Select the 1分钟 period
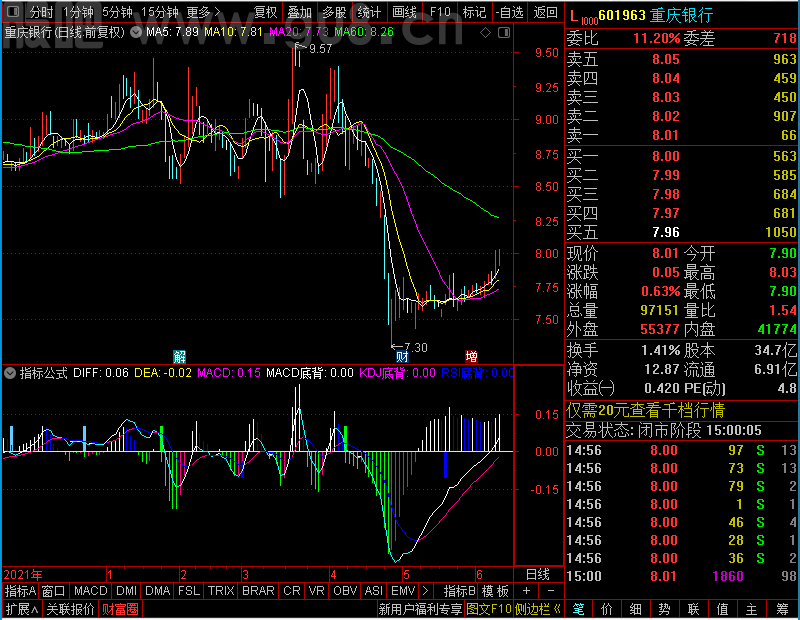Image resolution: width=800 pixels, height=620 pixels. click(x=79, y=12)
